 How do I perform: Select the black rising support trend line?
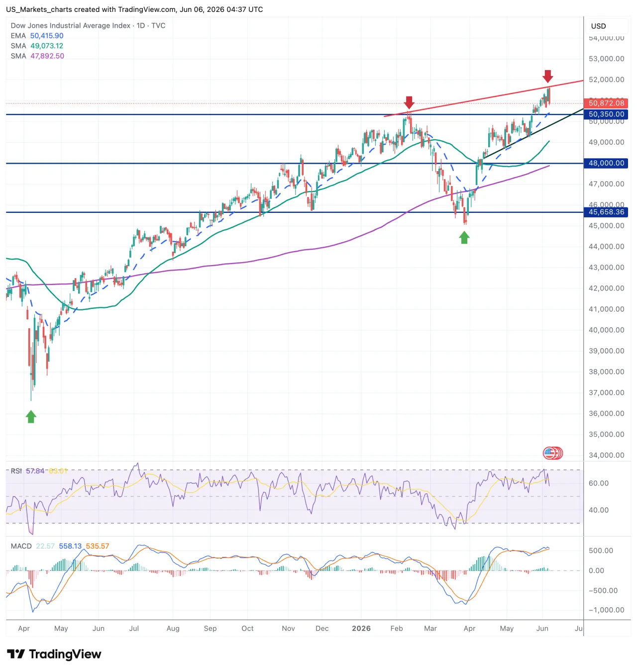(x=532, y=133)
